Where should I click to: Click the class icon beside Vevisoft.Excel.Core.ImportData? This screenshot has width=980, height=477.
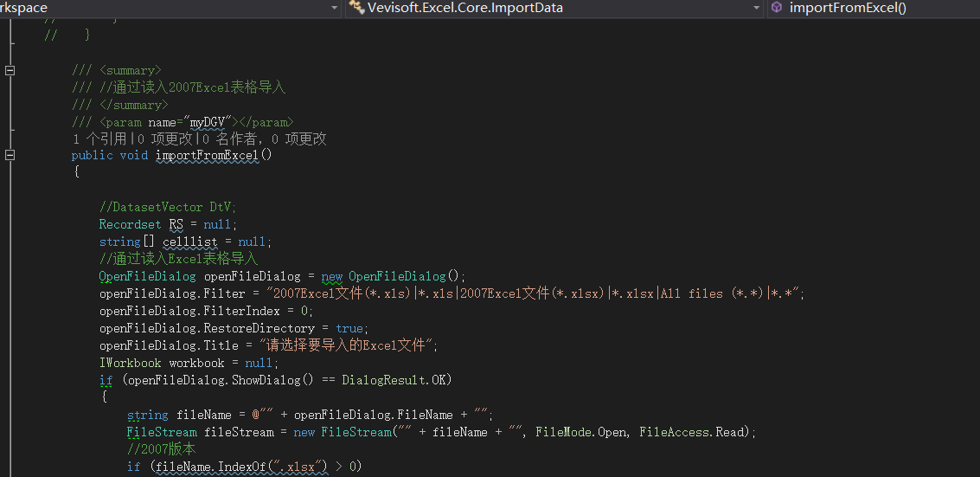click(x=356, y=8)
